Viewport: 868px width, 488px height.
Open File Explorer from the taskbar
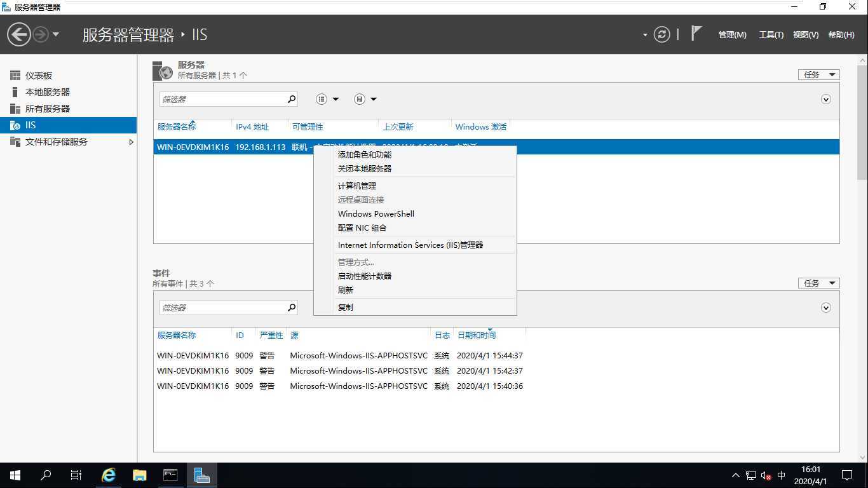click(x=139, y=475)
